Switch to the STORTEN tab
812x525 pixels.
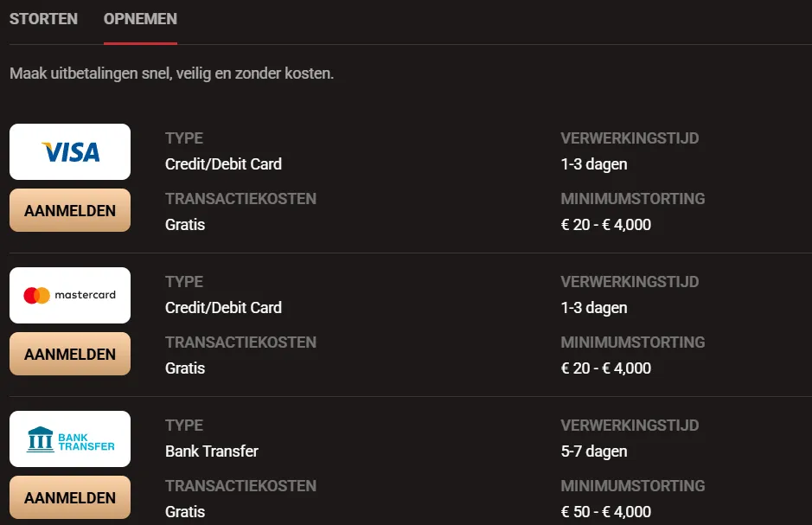pos(43,18)
